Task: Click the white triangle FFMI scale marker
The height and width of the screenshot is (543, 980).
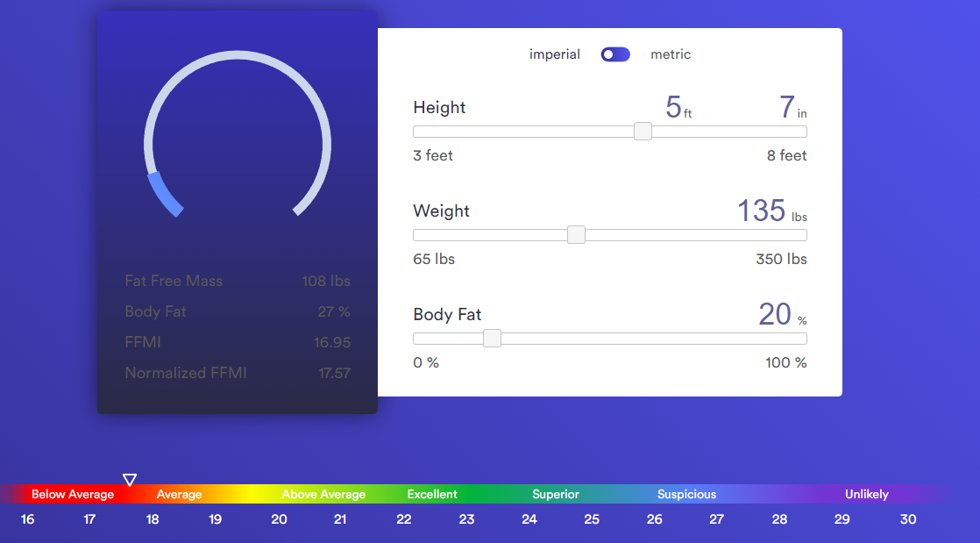Action: click(130, 480)
